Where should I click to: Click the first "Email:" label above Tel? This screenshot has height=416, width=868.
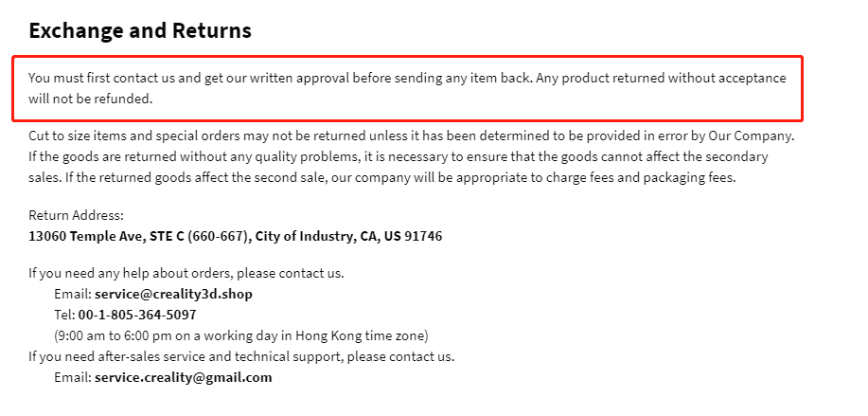click(x=73, y=294)
